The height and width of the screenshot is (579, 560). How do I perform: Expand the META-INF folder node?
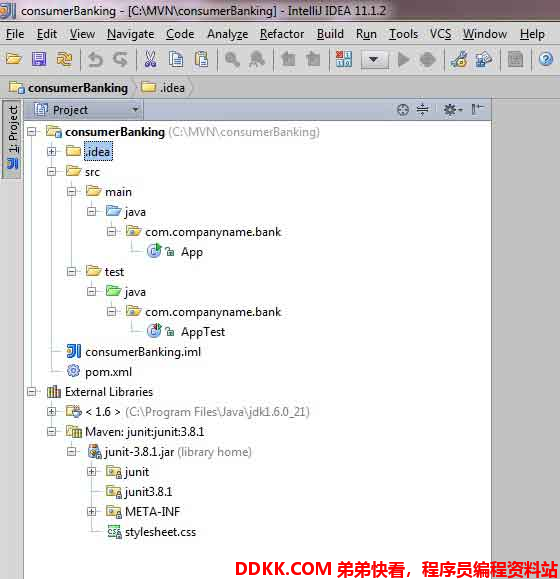pyautogui.click(x=91, y=511)
